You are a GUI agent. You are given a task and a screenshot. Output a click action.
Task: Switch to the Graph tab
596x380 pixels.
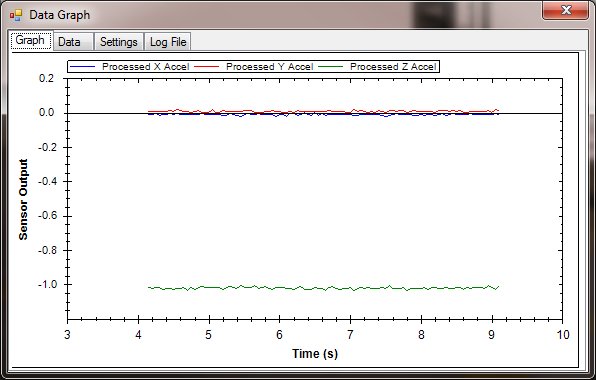click(x=30, y=40)
